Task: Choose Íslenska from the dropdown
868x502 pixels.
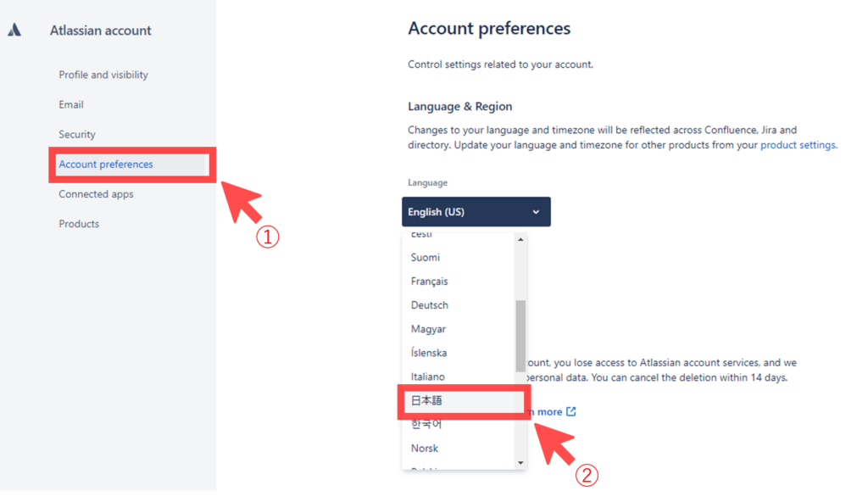Action: 429,353
